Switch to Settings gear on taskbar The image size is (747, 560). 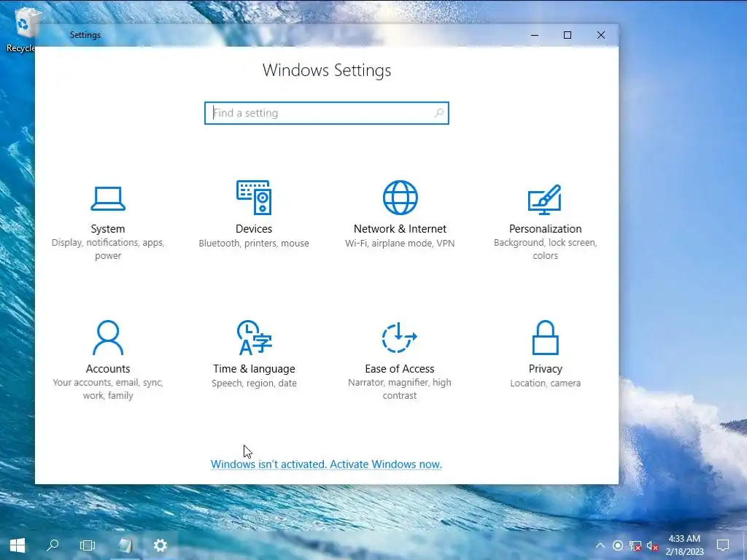pos(160,545)
